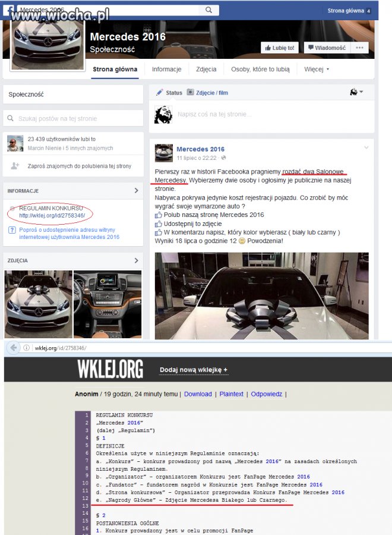Image resolution: width=392 pixels, height=535 pixels.
Task: Click the Lubię to! button
Action: tap(280, 48)
